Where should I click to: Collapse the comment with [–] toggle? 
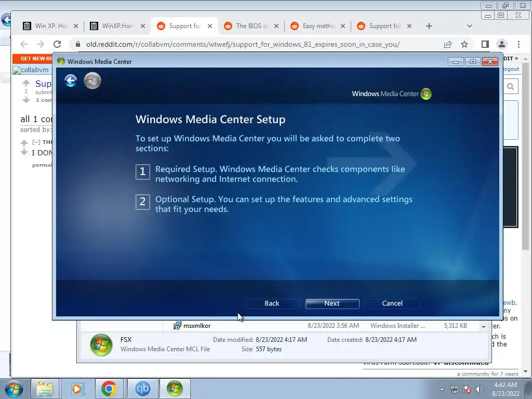(x=36, y=142)
